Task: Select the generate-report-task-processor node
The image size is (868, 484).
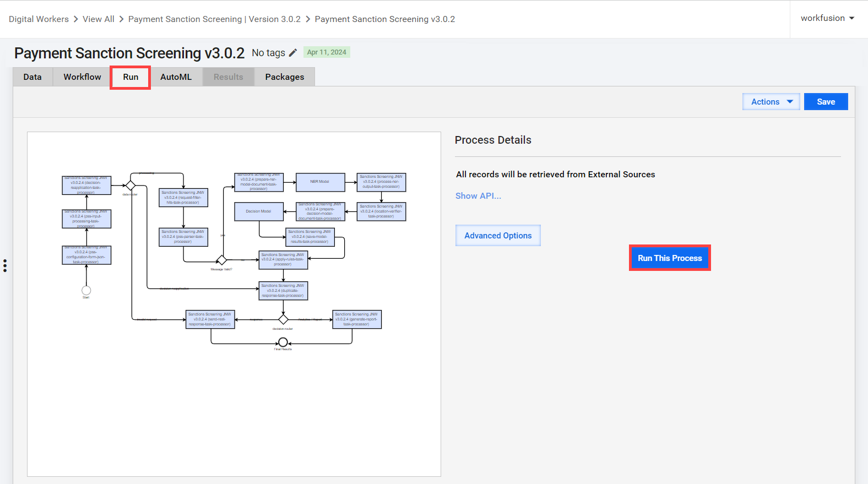Action: [x=357, y=319]
